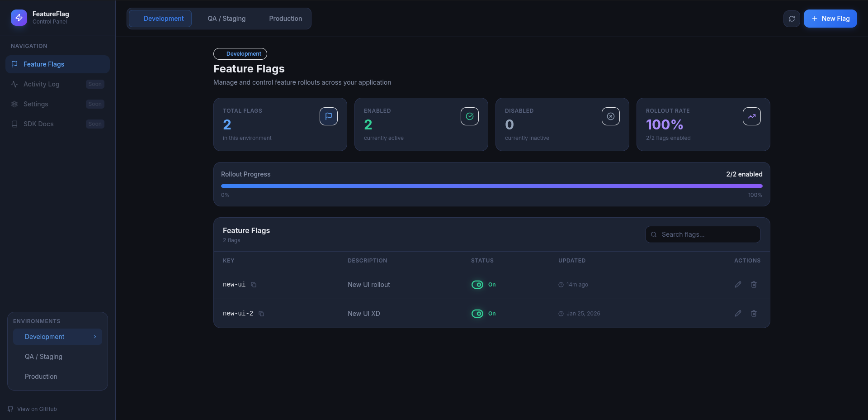Toggle the new-ui-2 flag off
Image resolution: width=868 pixels, height=420 pixels.
[x=477, y=314]
